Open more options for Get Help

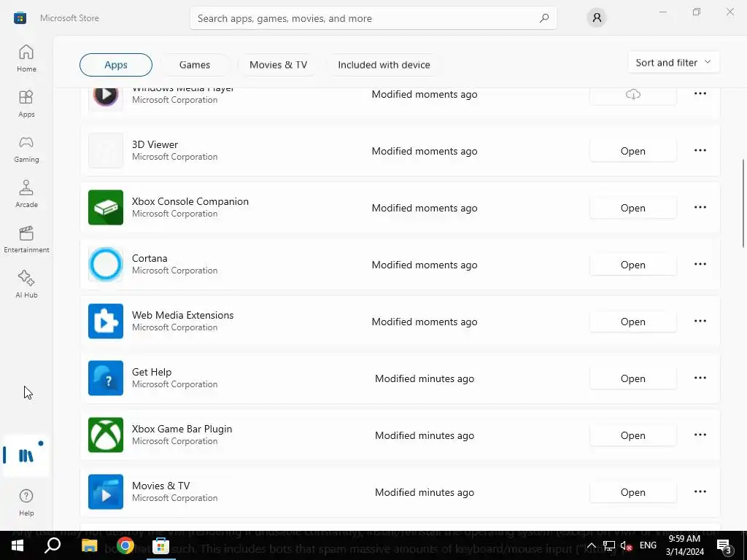click(x=700, y=378)
